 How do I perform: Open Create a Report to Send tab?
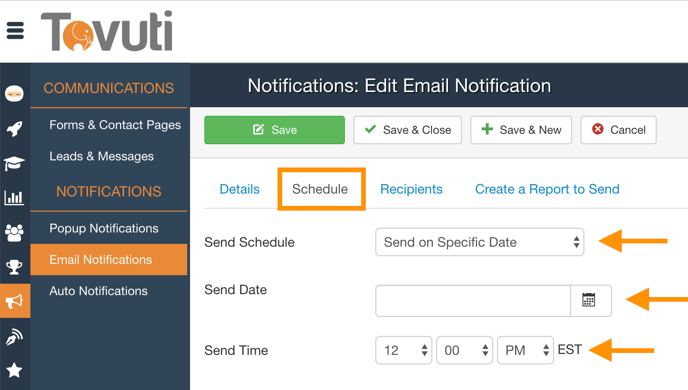click(547, 189)
